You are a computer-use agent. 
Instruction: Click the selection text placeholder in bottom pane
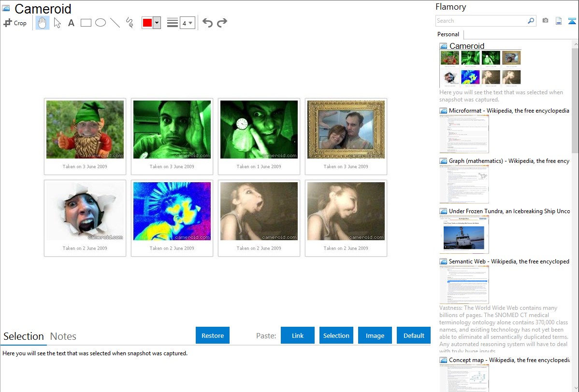click(x=95, y=354)
